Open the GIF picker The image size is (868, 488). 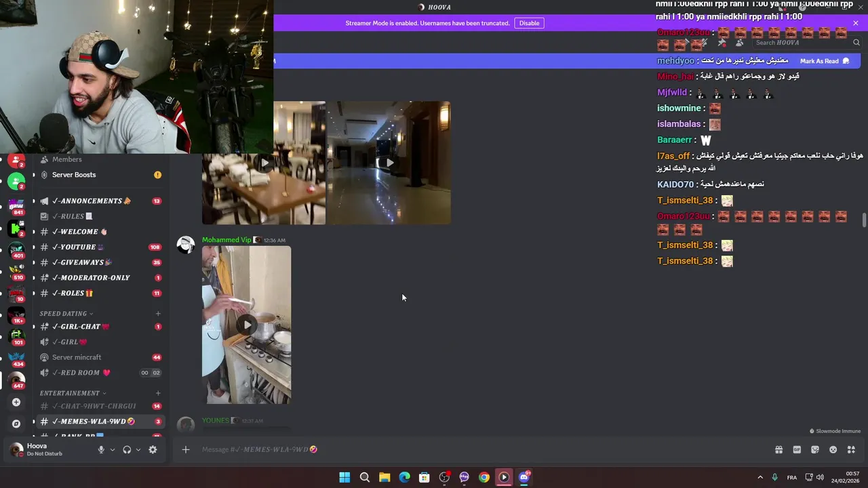pos(797,449)
